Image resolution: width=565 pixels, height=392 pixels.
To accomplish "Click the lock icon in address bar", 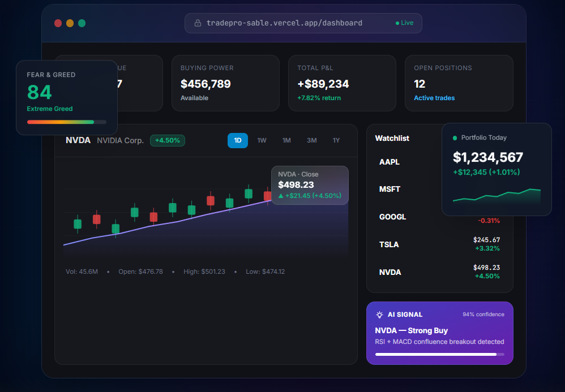I will [198, 23].
